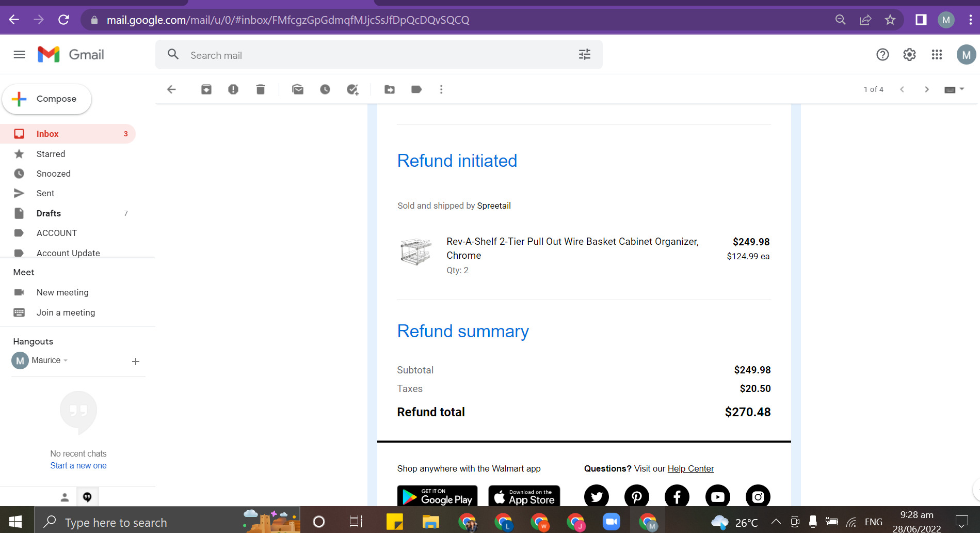Viewport: 980px width, 533px height.
Task: Open Gmail Settings gear
Action: click(x=909, y=55)
